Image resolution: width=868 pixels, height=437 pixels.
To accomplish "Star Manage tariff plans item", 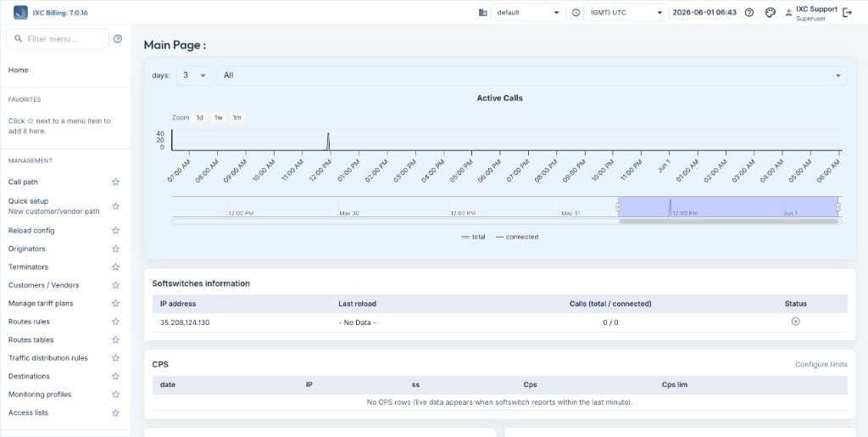I will coord(115,304).
